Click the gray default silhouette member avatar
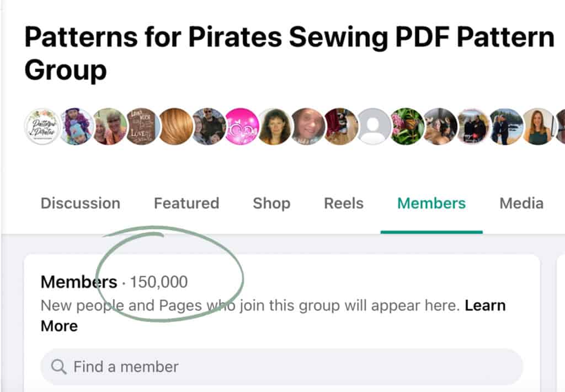The height and width of the screenshot is (392, 565). 374,126
